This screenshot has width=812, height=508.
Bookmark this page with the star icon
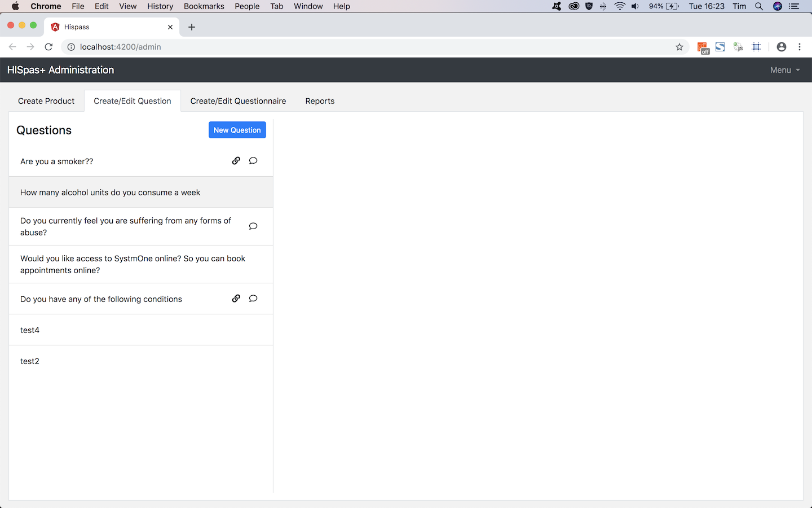click(x=679, y=47)
